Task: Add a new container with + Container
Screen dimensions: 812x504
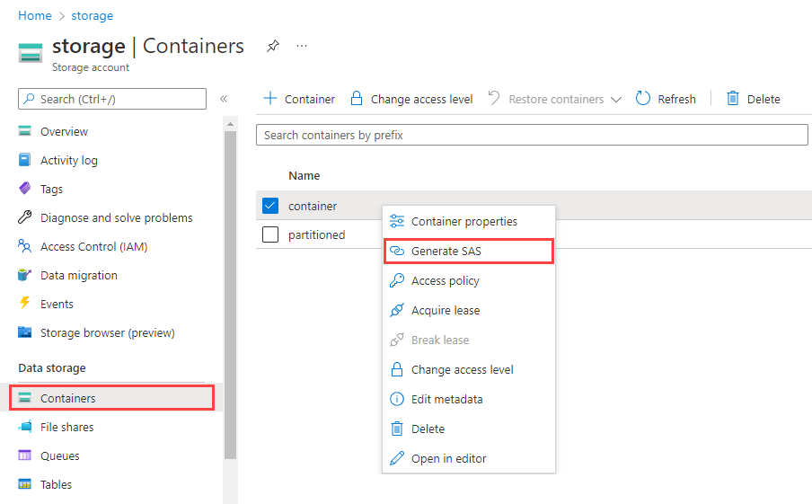Action: point(299,99)
